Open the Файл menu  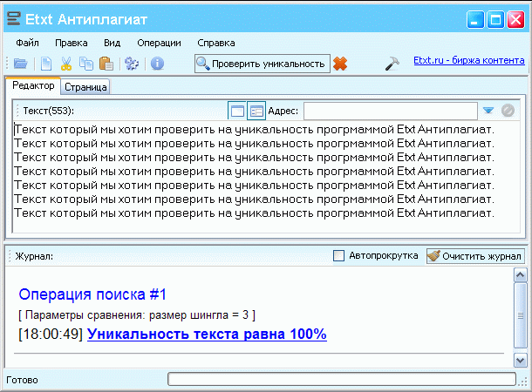[x=27, y=43]
